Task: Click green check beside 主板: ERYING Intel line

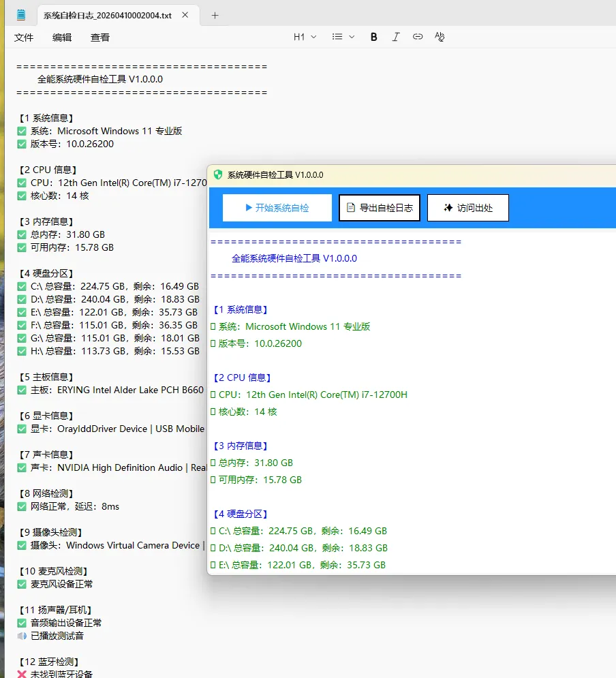Action: coord(22,390)
